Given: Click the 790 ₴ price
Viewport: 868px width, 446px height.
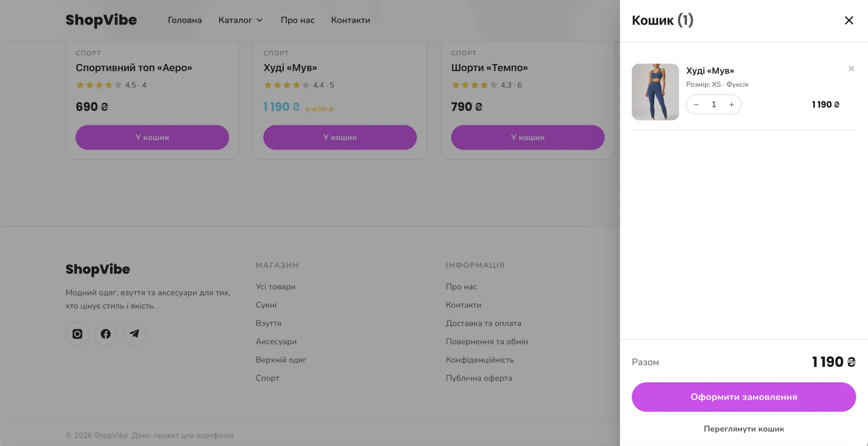Looking at the screenshot, I should [x=467, y=107].
